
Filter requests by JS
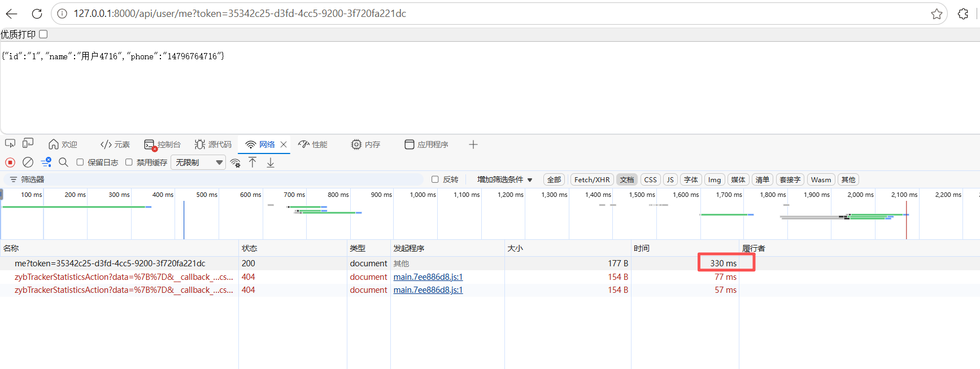tap(670, 179)
